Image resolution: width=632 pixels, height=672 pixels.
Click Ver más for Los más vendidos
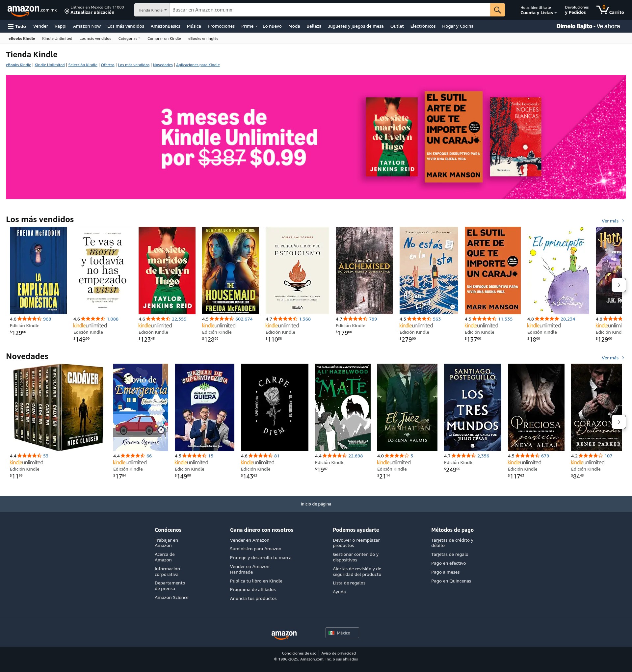coord(613,221)
